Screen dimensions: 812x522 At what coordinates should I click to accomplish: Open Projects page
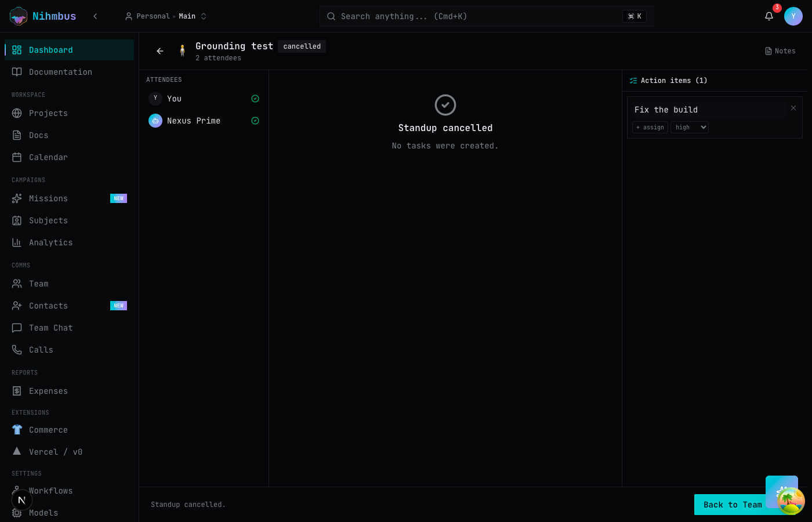click(x=70, y=113)
